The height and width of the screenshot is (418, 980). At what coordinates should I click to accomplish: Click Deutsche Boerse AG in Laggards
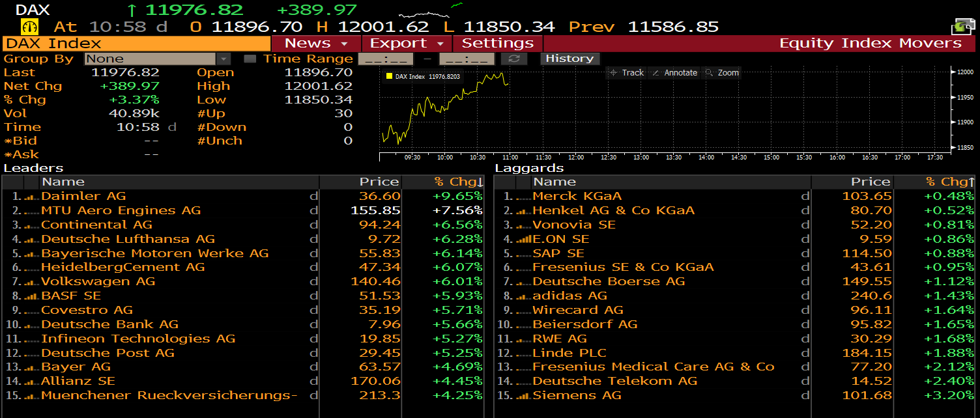click(x=609, y=282)
